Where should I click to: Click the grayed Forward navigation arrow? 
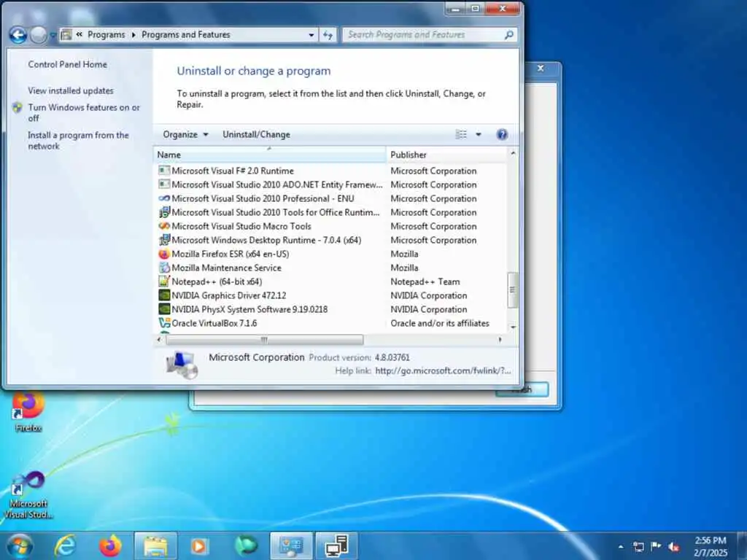38,35
